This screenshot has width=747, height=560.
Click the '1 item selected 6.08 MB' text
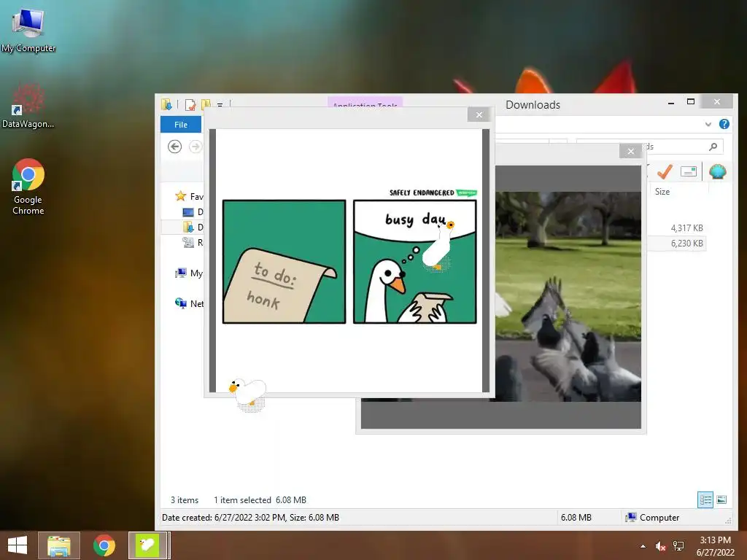[x=260, y=500]
